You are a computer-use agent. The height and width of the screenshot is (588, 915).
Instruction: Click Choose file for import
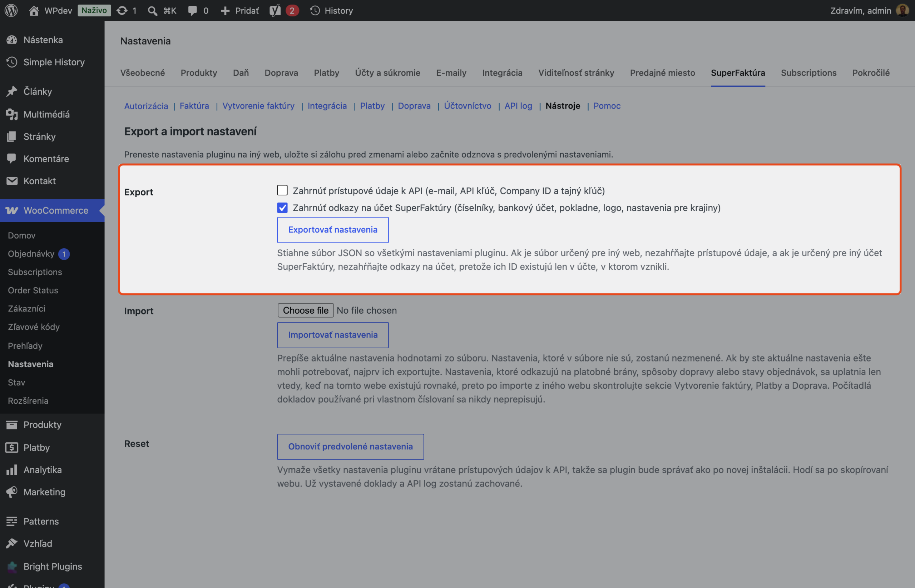[x=306, y=310]
